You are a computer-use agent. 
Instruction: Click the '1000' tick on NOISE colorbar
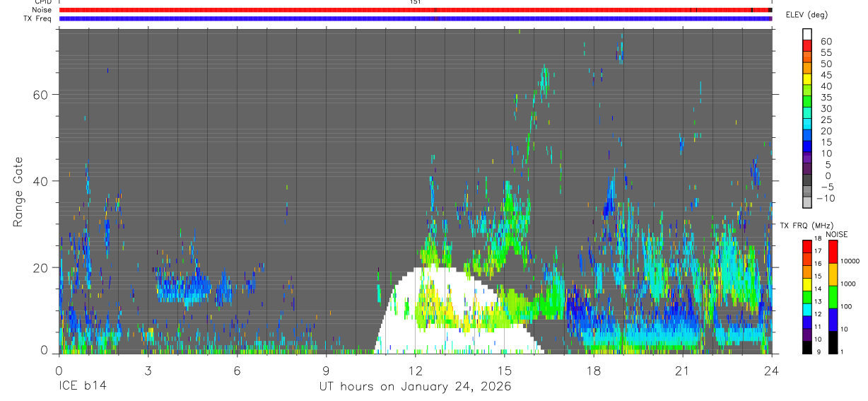pyautogui.click(x=848, y=284)
